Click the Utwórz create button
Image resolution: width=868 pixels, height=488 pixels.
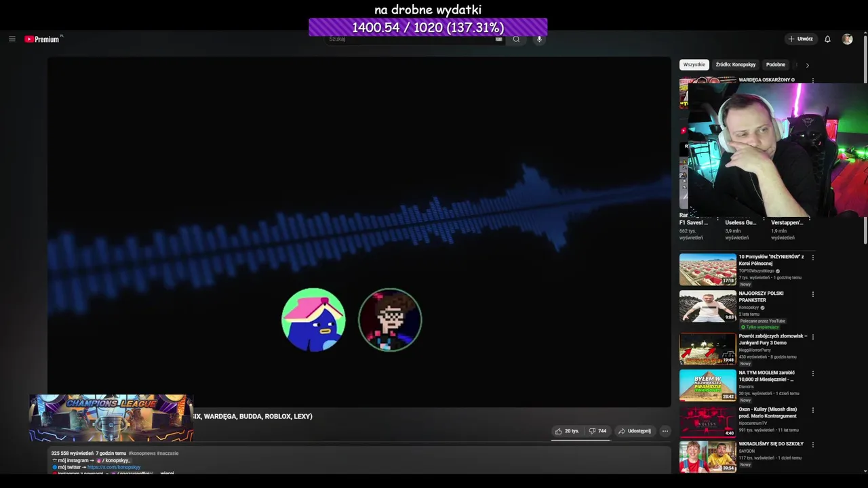point(800,39)
